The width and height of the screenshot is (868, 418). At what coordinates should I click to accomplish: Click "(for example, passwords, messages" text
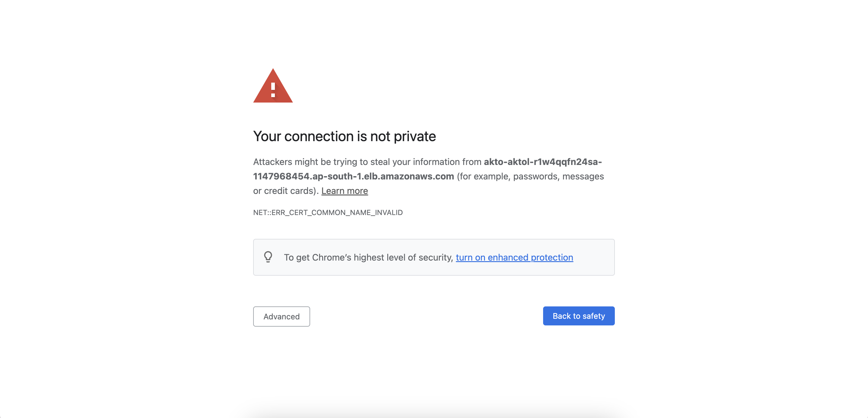click(x=530, y=176)
